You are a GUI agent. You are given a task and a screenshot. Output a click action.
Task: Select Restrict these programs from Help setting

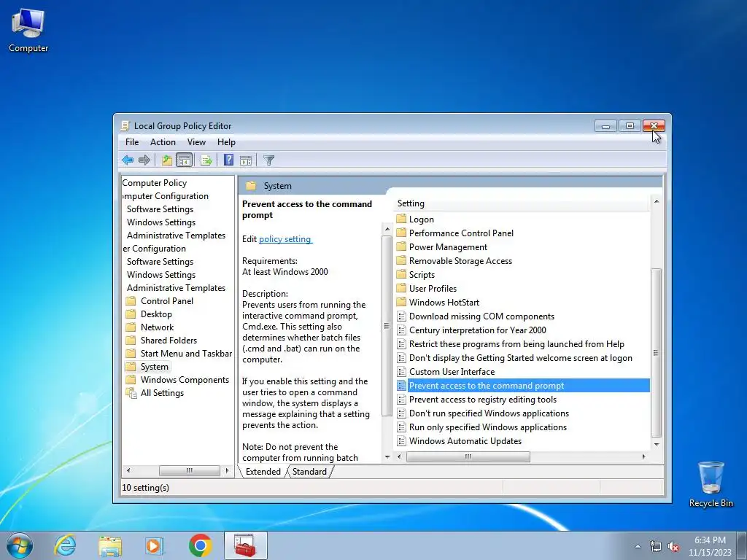[x=516, y=344]
